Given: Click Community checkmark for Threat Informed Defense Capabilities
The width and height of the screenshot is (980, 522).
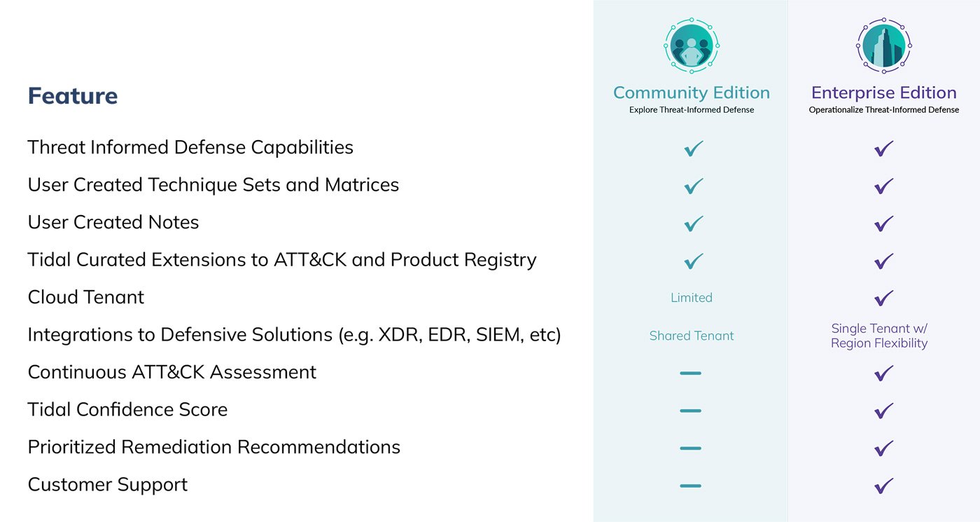Looking at the screenshot, I should click(693, 149).
